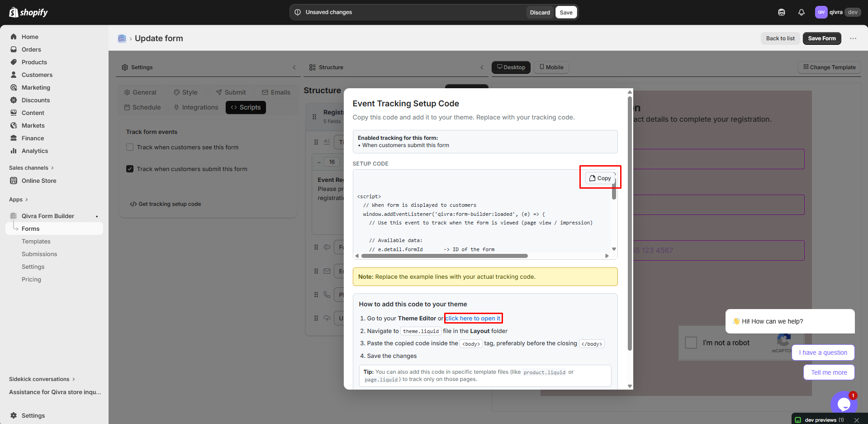Open Change Template
Screen dimensions: 868x424
[830, 67]
